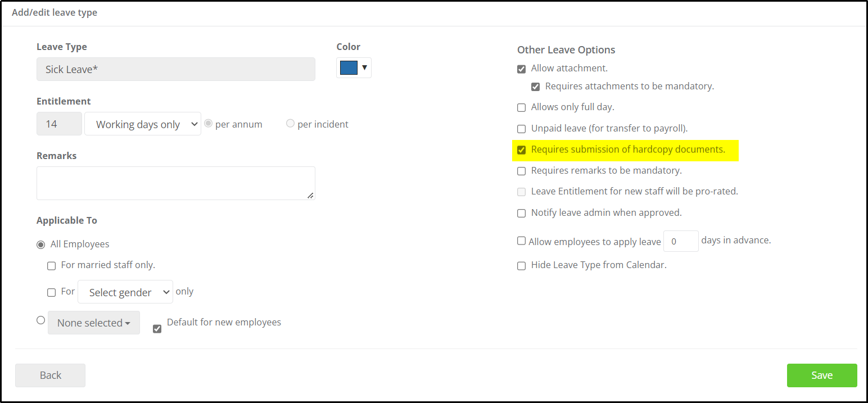Tick the For gender only checkbox
The height and width of the screenshot is (403, 868).
pos(51,292)
